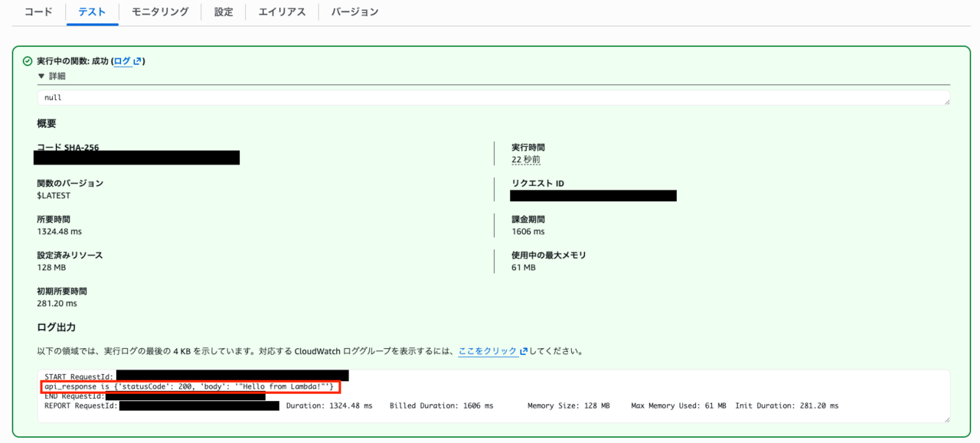Click resize handle of log output area
This screenshot has width=980, height=443.
(946, 419)
